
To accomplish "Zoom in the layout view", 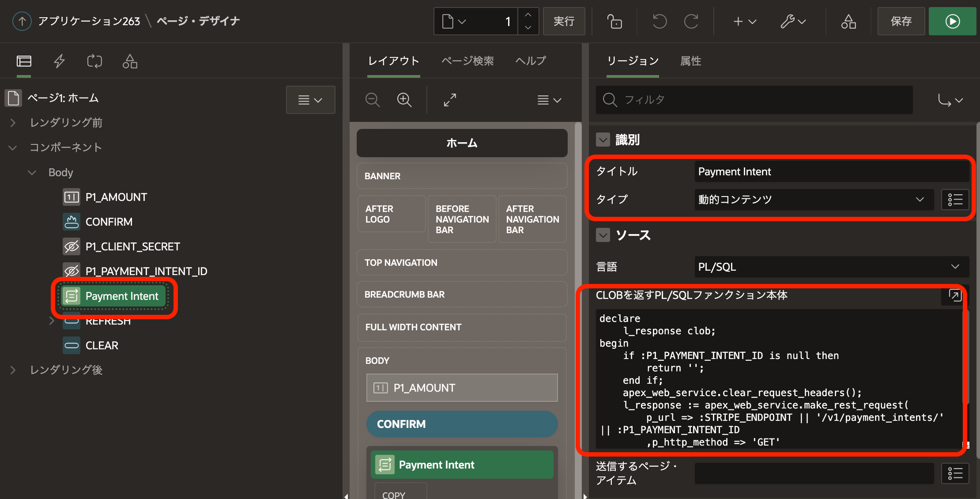I will tap(404, 100).
